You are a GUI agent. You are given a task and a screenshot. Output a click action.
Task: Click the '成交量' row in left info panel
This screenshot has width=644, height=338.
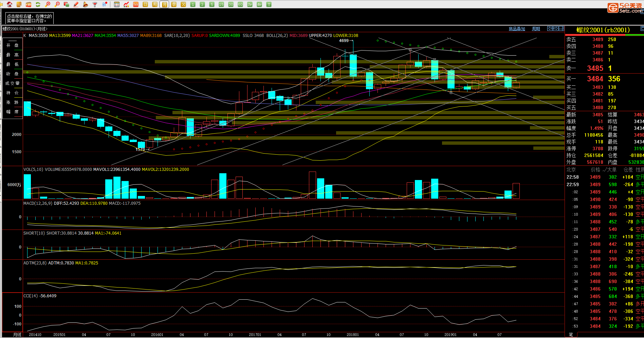[x=13, y=83]
